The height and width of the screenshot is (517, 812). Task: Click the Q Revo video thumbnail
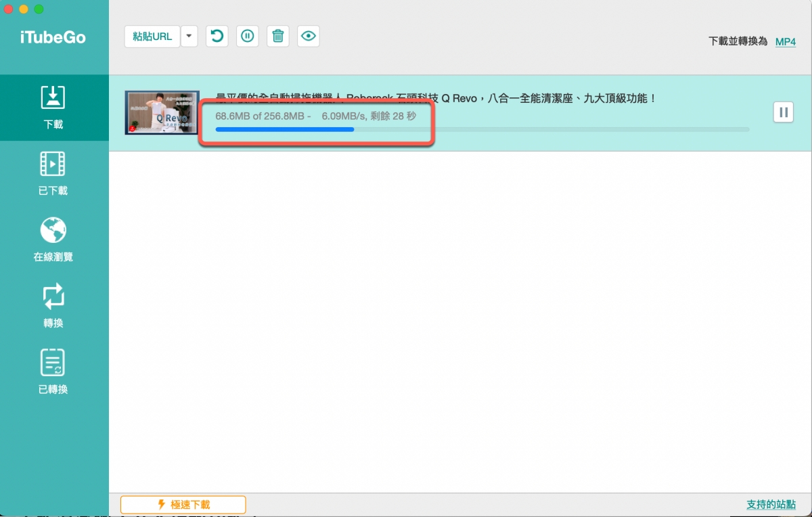tap(162, 112)
